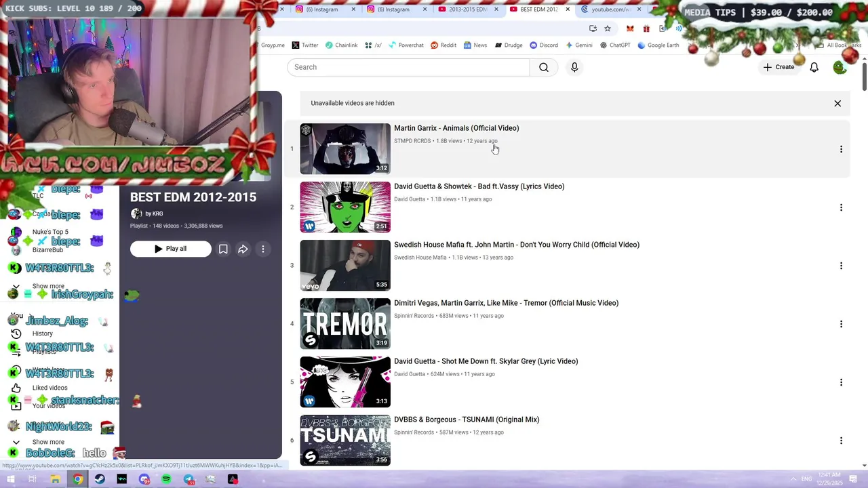Screen dimensions: 868x488
Task: Click the YouTube search magnifier button
Action: [x=544, y=67]
